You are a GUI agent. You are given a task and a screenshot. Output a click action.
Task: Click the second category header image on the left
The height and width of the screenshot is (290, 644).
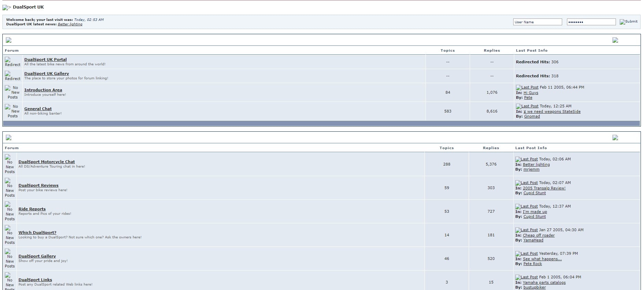(x=9, y=137)
